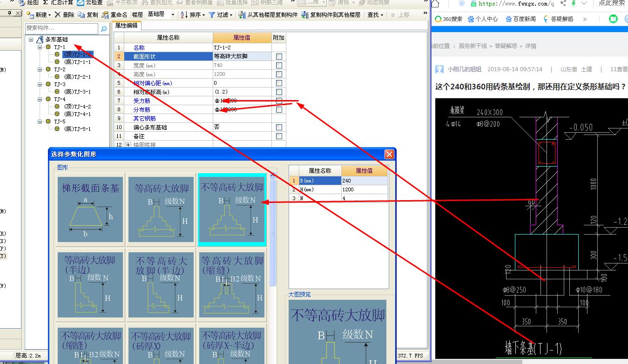Toggle 附加 checkbox for 相对底标高 row

279,92
